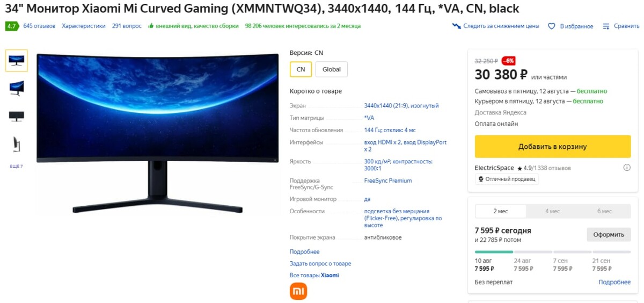
Task: Select the second angled monitor thumbnail
Action: [16, 88]
